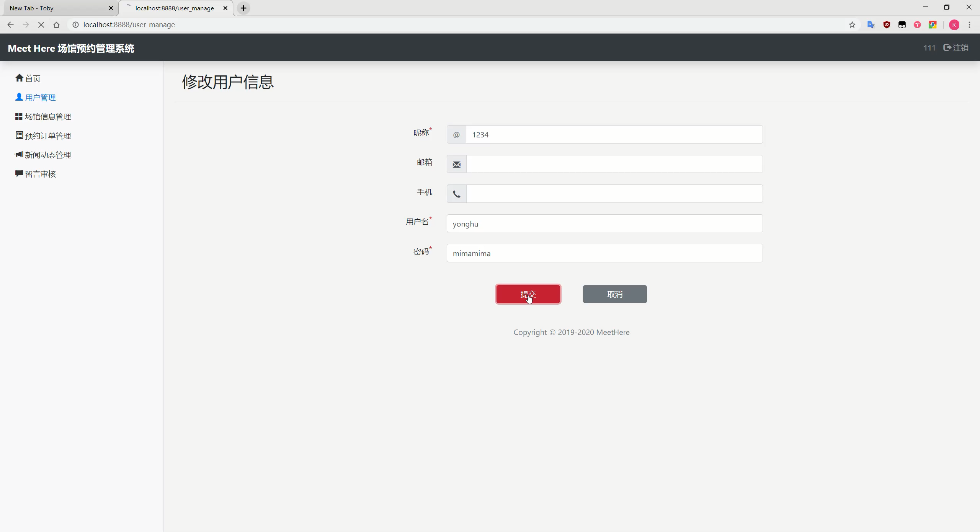
Task: Click the browser forward arrow
Action: 26,25
